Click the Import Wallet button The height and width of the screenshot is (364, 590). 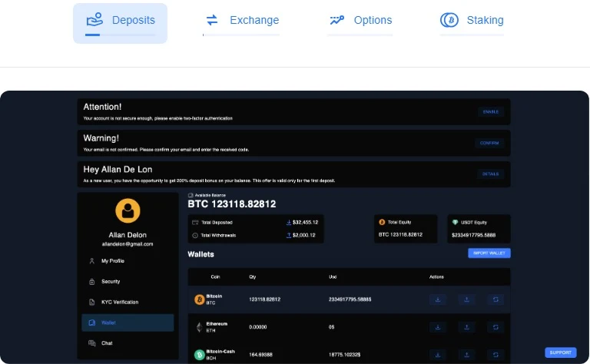pos(489,253)
